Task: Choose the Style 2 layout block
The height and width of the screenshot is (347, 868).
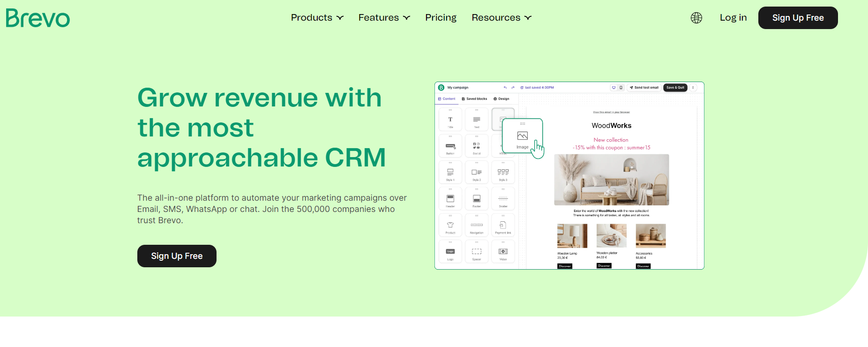Action: (477, 172)
